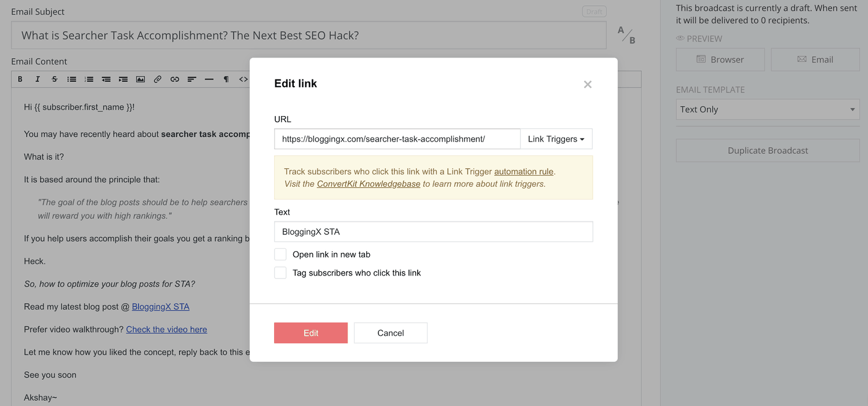
Task: Check Tag subscribers who click this link
Action: click(280, 273)
